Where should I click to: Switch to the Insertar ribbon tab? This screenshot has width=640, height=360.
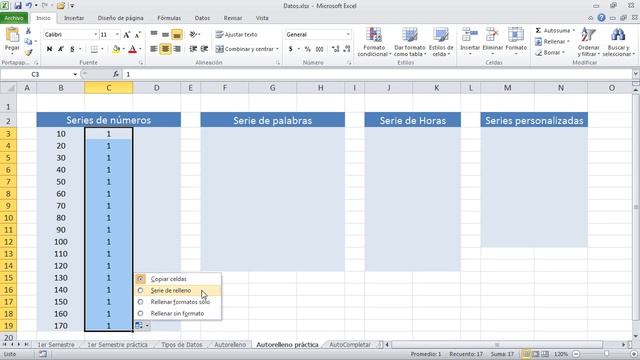[74, 18]
